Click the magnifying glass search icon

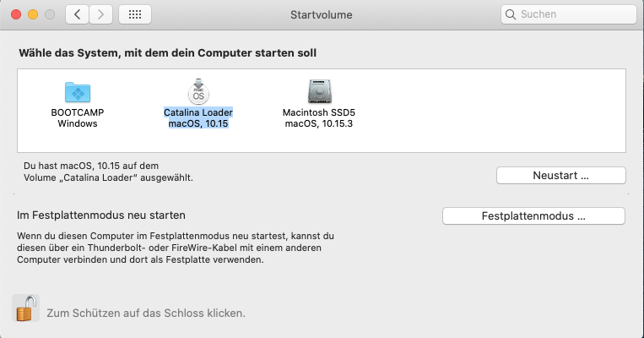click(511, 14)
